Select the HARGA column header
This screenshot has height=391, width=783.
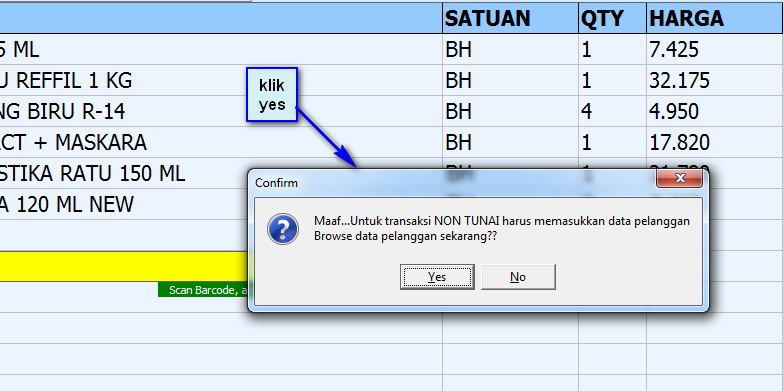(x=715, y=18)
